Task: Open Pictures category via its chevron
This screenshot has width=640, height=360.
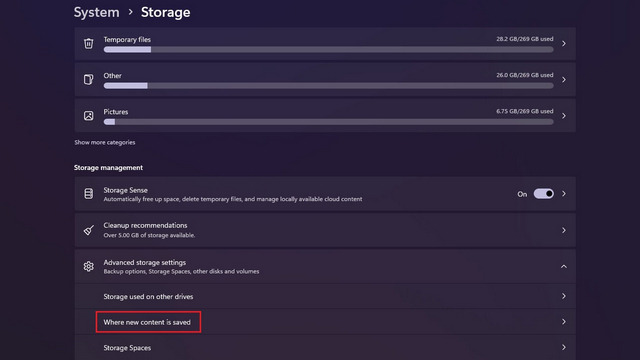Action: pos(564,116)
